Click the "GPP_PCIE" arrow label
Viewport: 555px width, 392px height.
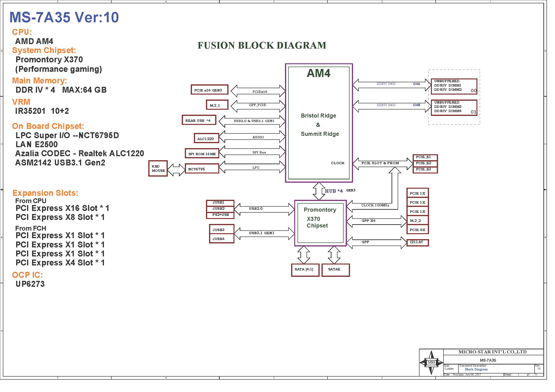point(257,105)
